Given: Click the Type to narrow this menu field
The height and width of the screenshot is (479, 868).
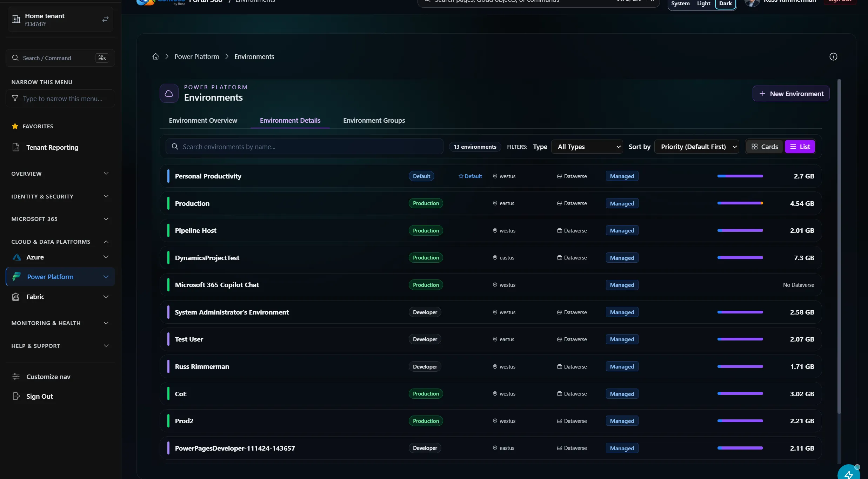Looking at the screenshot, I should tap(60, 99).
